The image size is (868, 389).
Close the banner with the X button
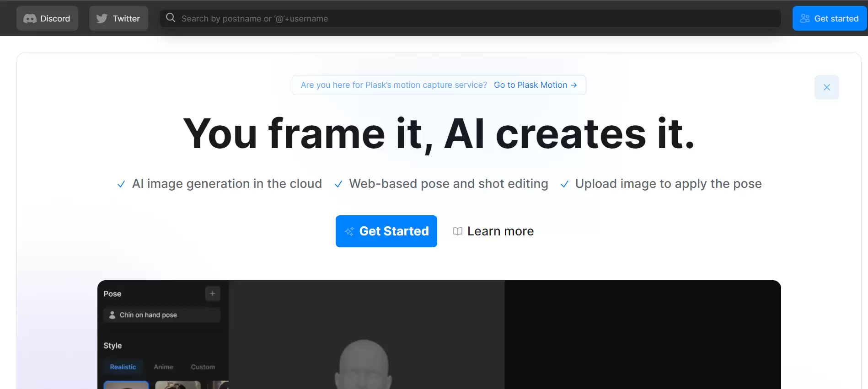pos(826,87)
